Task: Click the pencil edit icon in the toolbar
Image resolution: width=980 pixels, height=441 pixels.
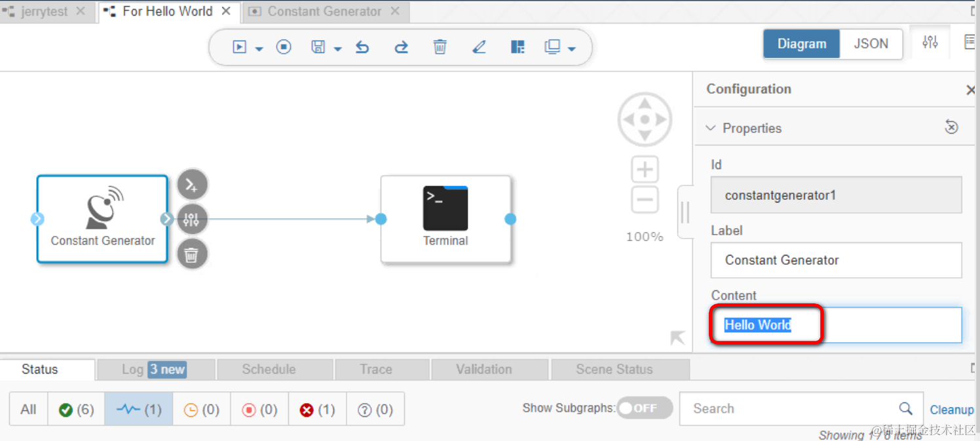Action: coord(479,47)
